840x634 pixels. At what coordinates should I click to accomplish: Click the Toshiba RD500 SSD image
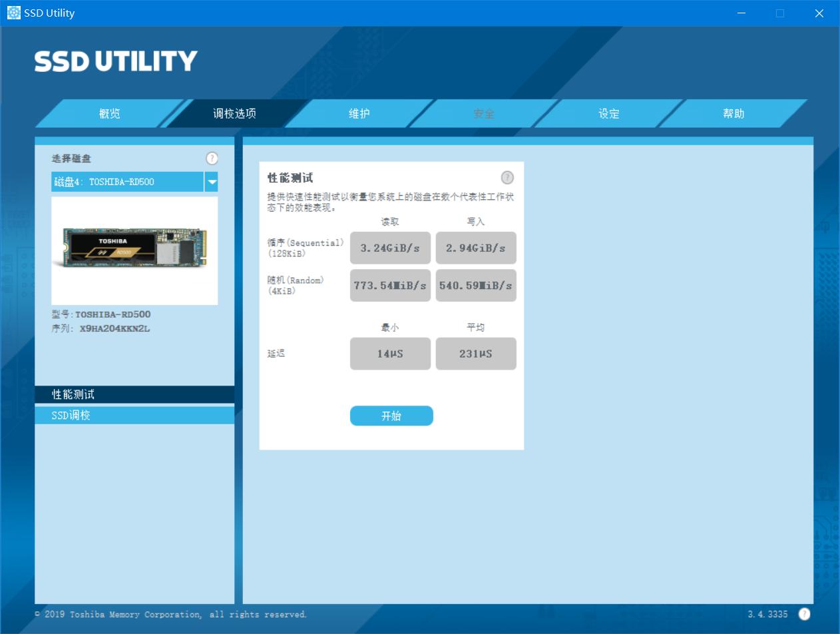pos(134,250)
